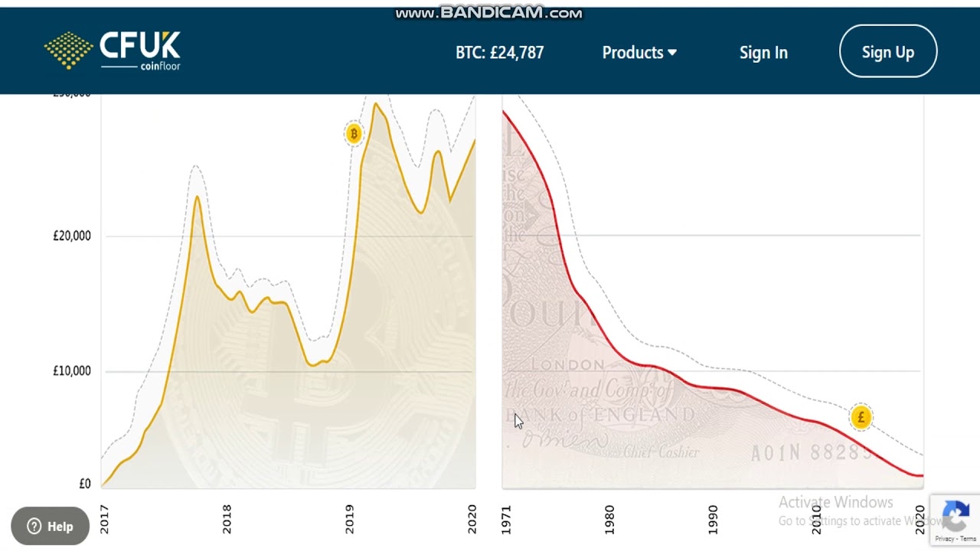Click the 1990 label on pound chart axis
980x551 pixels.
pyautogui.click(x=713, y=519)
